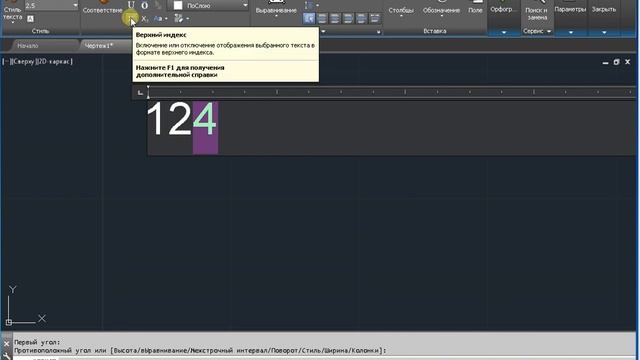
Task: Click the Стиль panel title
Action: coord(40,31)
